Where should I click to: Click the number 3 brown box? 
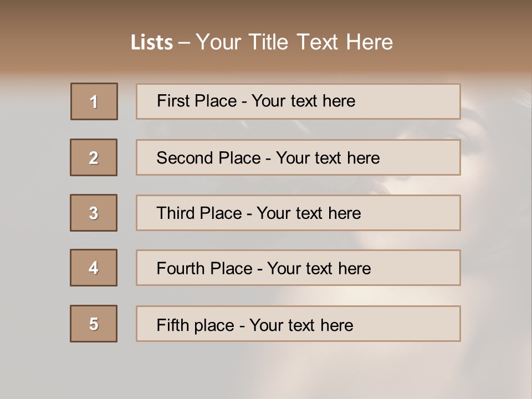pyautogui.click(x=94, y=213)
